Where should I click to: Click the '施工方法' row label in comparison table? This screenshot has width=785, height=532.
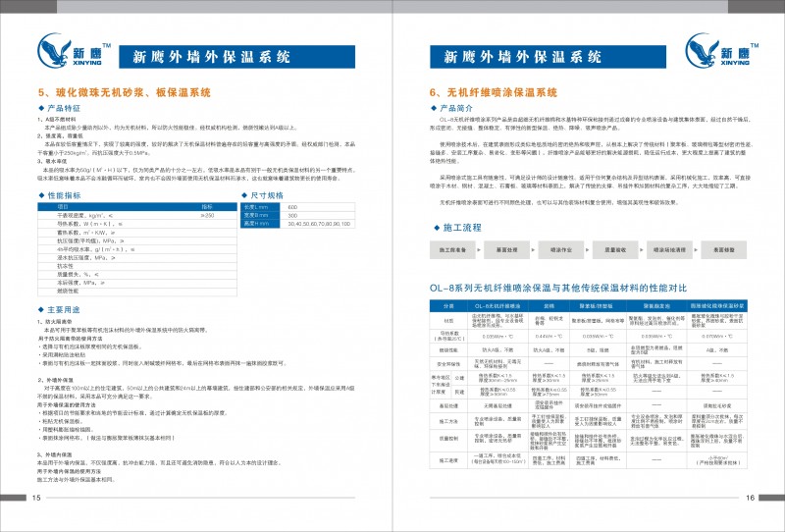448,422
